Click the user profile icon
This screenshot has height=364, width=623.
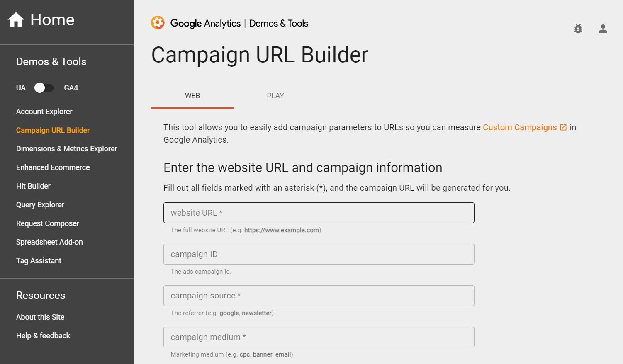click(x=603, y=29)
